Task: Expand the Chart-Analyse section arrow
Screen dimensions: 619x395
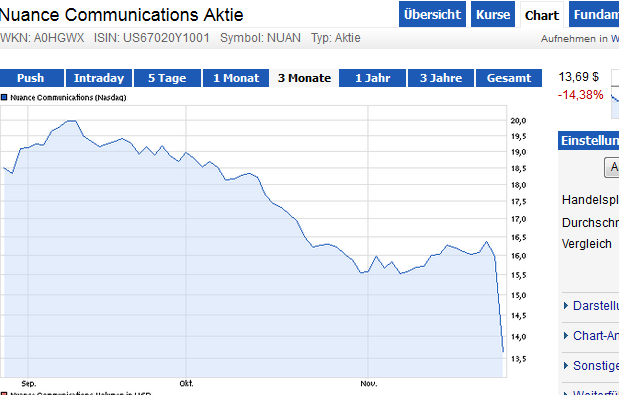Action: (566, 335)
